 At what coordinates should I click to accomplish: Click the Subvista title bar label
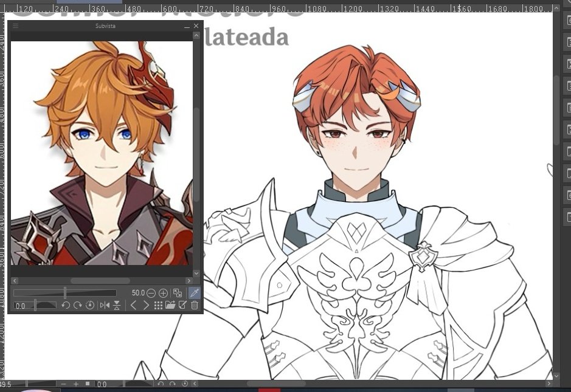coord(105,26)
